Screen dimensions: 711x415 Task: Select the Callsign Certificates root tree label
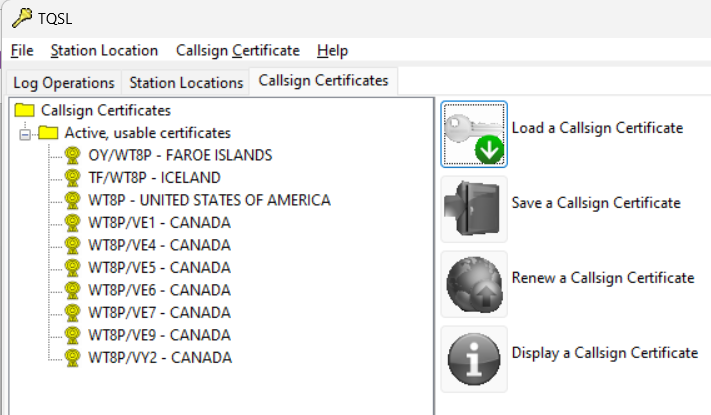click(106, 110)
